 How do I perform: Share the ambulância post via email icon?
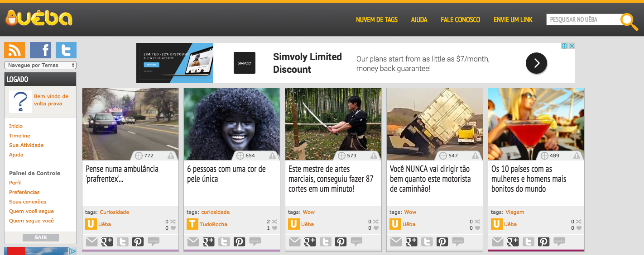click(92, 242)
